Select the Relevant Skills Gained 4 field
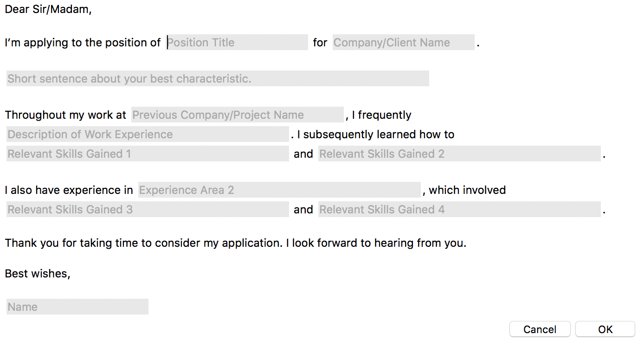This screenshot has height=347, width=644. pos(459,209)
